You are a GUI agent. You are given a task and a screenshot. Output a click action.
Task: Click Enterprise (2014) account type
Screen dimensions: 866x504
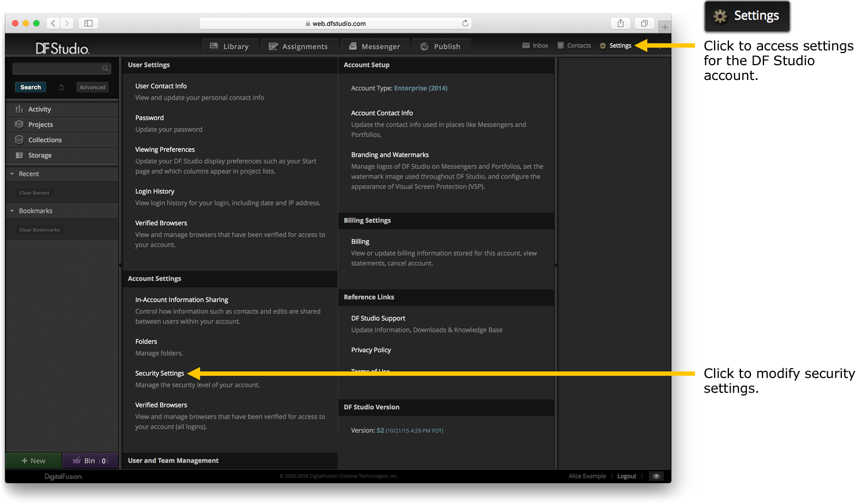point(421,88)
